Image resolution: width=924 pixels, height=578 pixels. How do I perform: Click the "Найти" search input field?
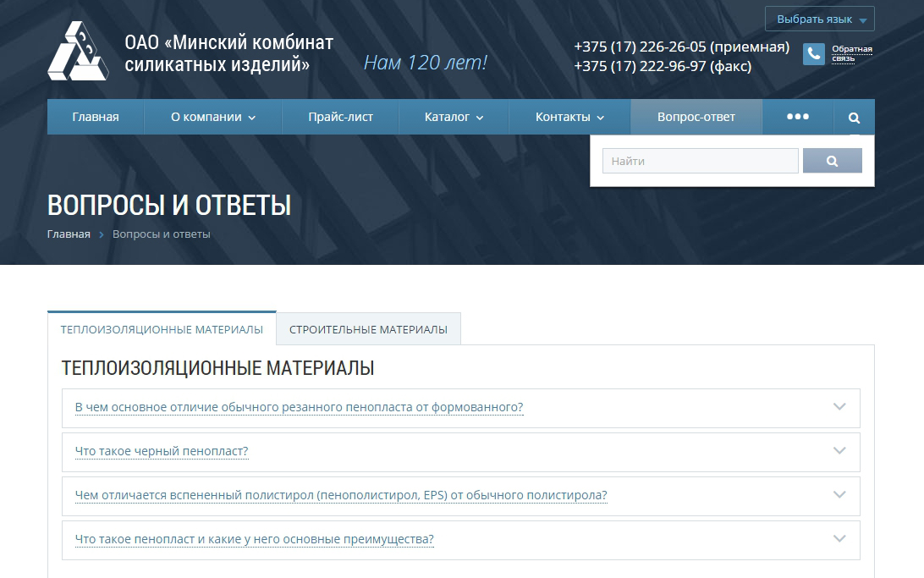coord(700,160)
